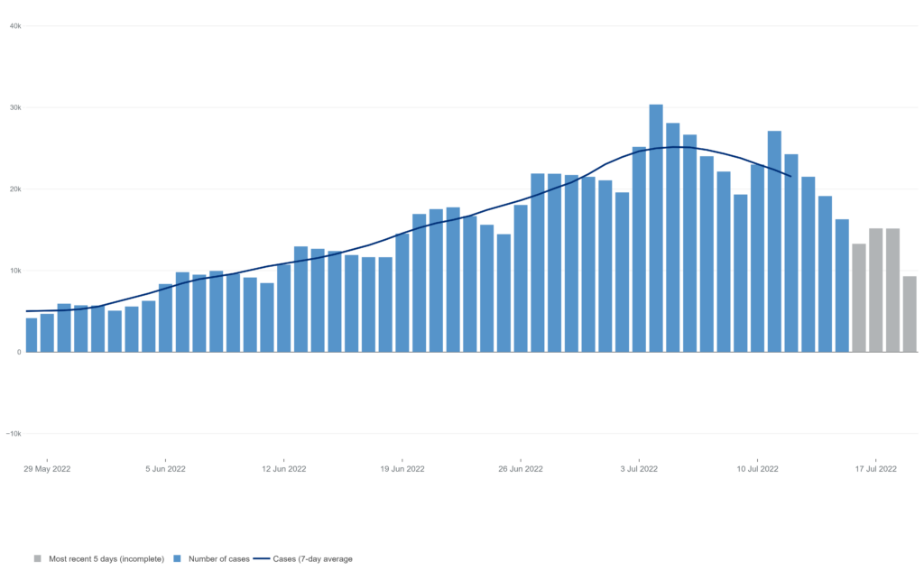The image size is (924, 571).
Task: Toggle the 'Most recent 4 days (incomplete)' legend label
Action: pyautogui.click(x=106, y=558)
